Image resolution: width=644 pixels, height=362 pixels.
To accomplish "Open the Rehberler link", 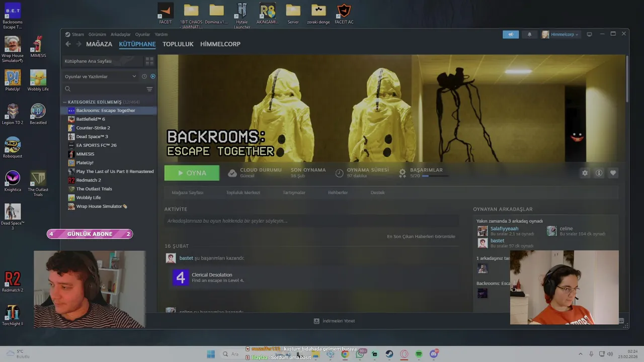I will 338,193.
